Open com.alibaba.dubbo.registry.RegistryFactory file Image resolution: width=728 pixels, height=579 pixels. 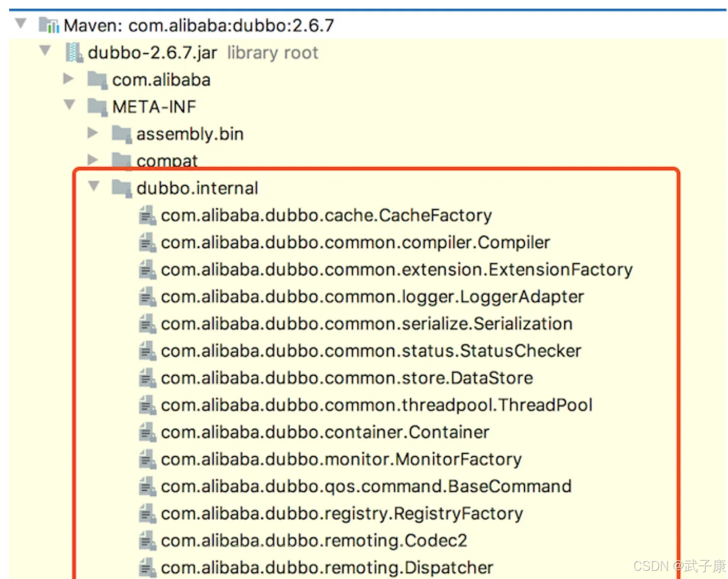342,514
